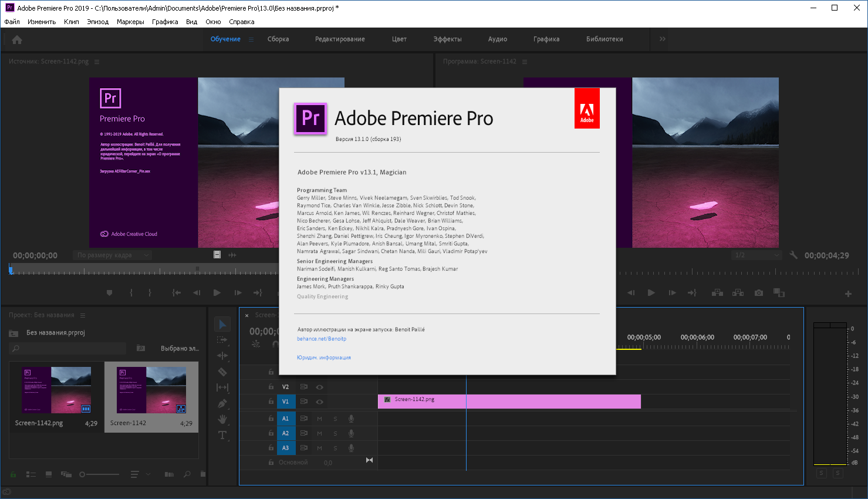868x499 pixels.
Task: Open Program monitor wrench settings
Action: pos(793,255)
